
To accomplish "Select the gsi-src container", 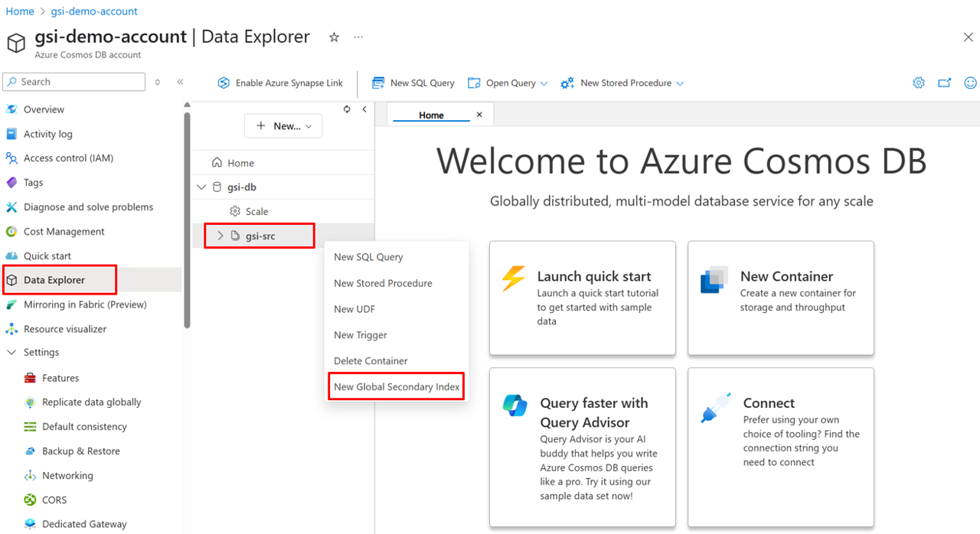I will [x=260, y=236].
